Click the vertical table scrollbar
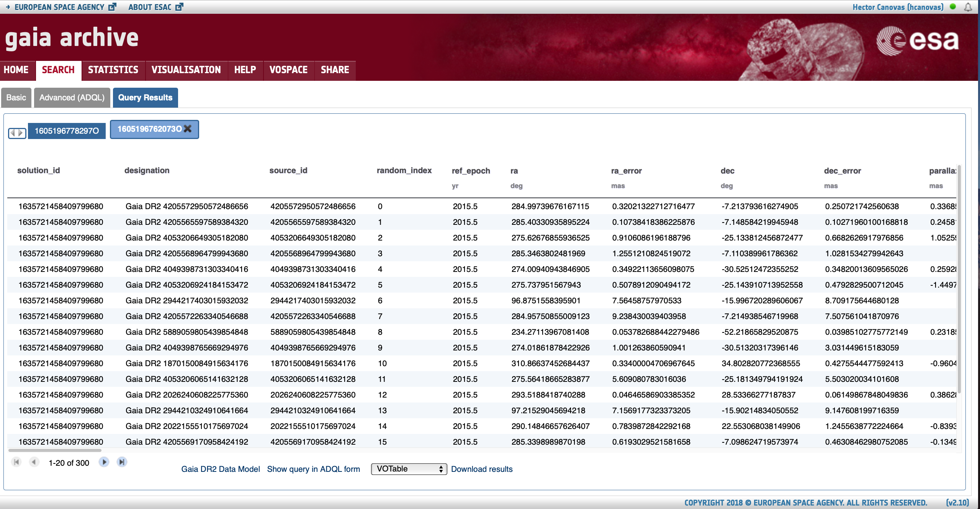 959,280
